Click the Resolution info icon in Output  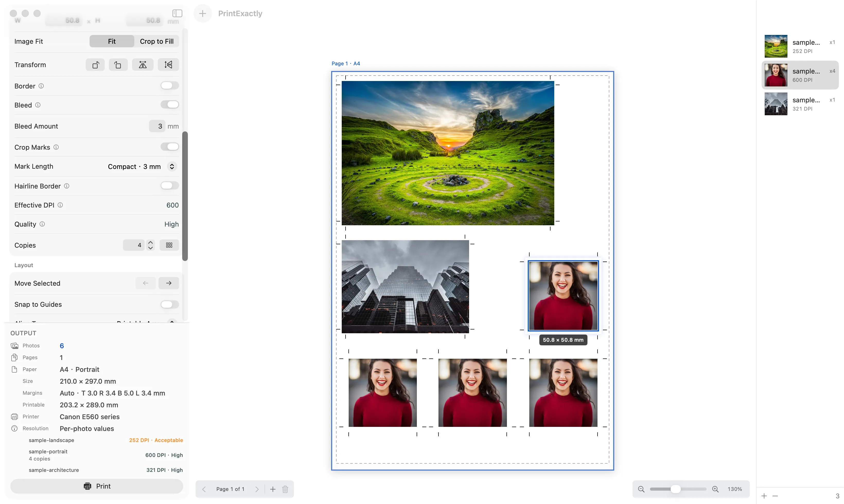14,428
